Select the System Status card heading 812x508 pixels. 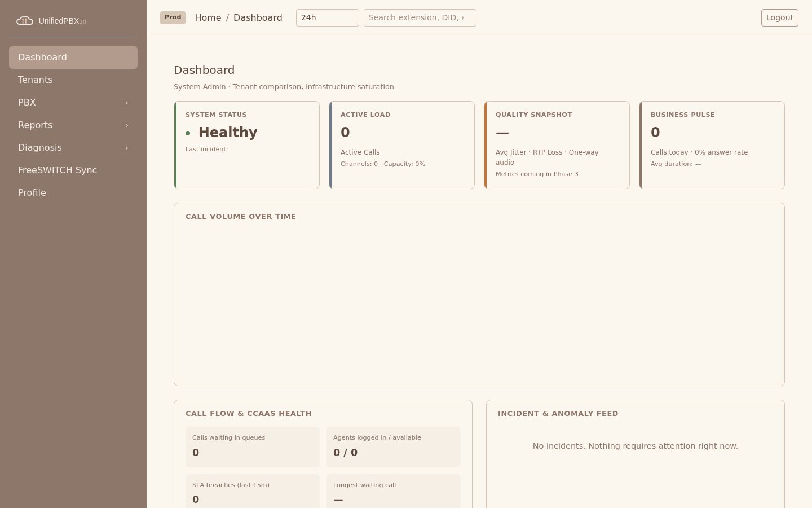(216, 115)
